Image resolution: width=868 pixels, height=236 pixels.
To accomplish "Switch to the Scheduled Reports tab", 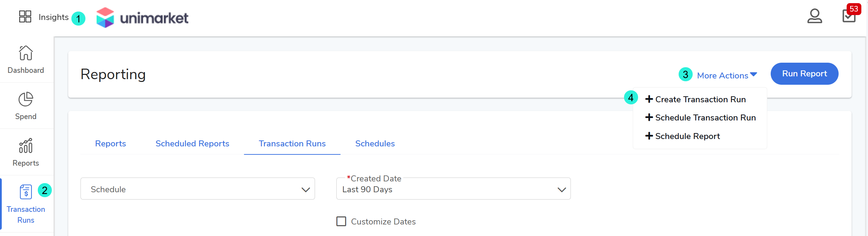I will coord(192,144).
